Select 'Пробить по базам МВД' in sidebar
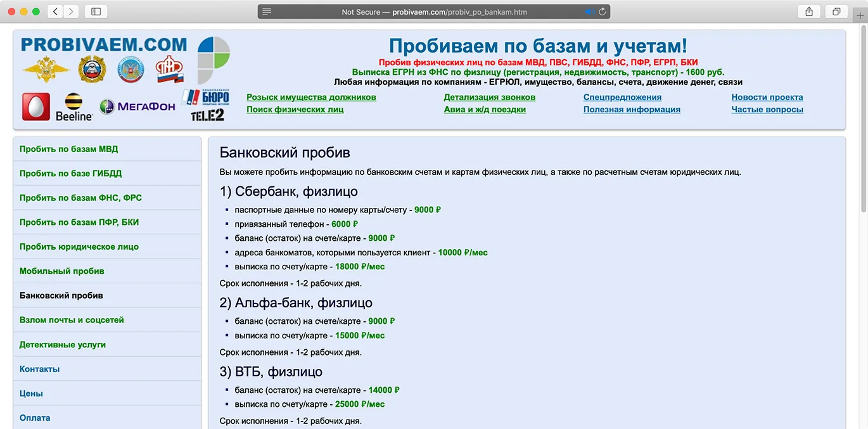 [107, 149]
